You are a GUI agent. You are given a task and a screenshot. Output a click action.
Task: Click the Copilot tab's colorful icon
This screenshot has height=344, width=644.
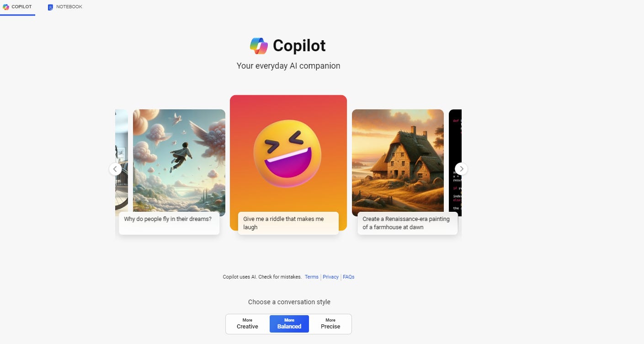pyautogui.click(x=6, y=7)
